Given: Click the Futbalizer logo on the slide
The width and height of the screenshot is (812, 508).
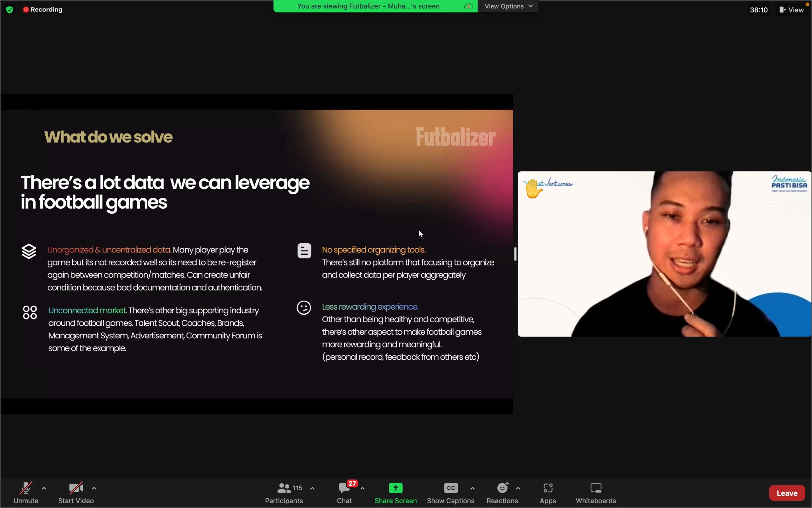Looking at the screenshot, I should [x=456, y=137].
